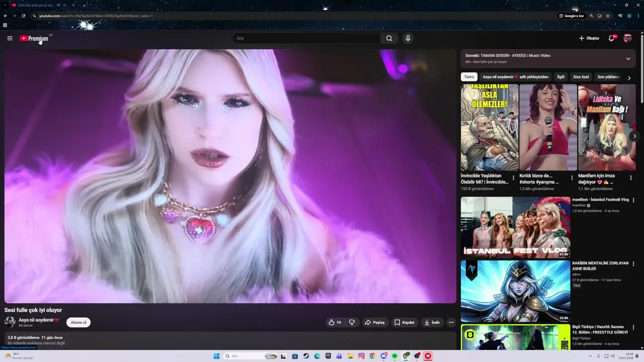Expand the Mix playlist panel chevron
The height and width of the screenshot is (362, 644).
click(x=628, y=59)
